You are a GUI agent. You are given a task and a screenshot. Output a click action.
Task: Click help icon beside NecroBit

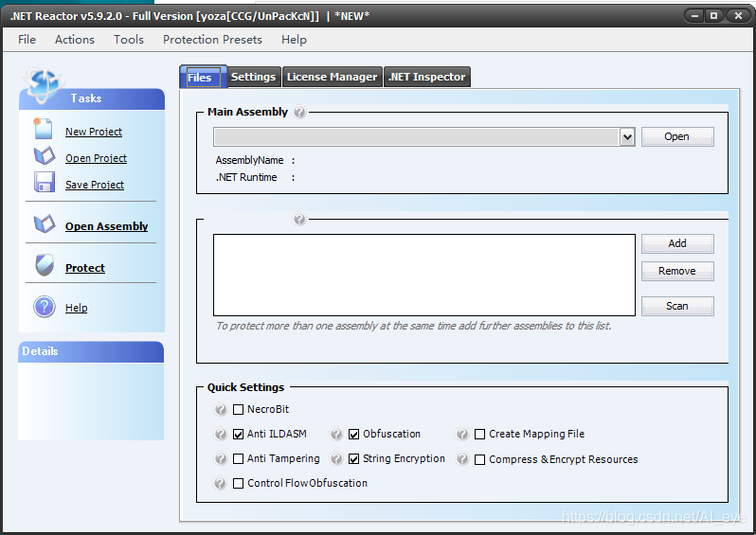pyautogui.click(x=221, y=410)
